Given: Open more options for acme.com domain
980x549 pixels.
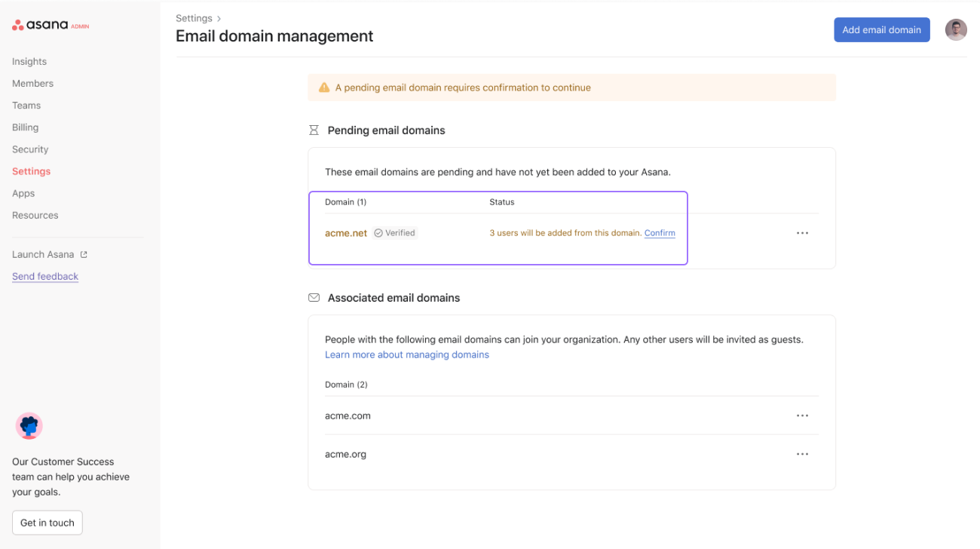Looking at the screenshot, I should (802, 416).
